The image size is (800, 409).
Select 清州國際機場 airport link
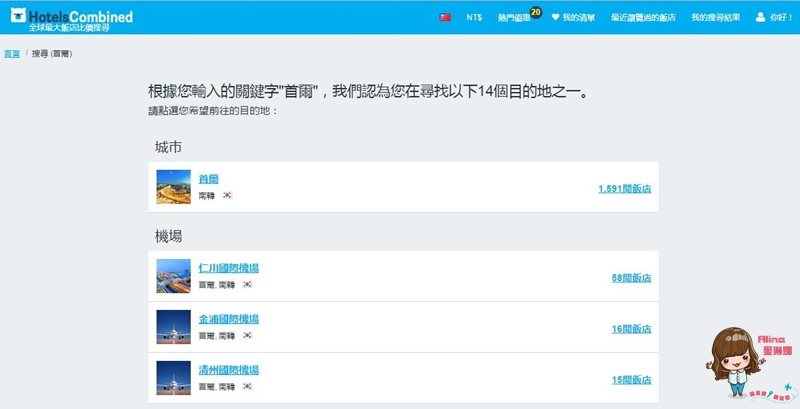(229, 370)
